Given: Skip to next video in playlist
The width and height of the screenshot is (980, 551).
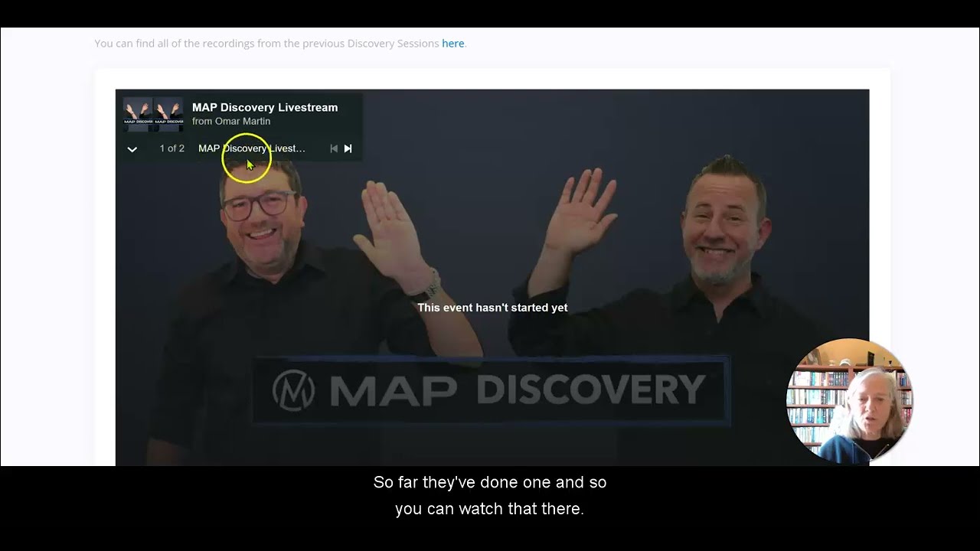Looking at the screenshot, I should [348, 148].
